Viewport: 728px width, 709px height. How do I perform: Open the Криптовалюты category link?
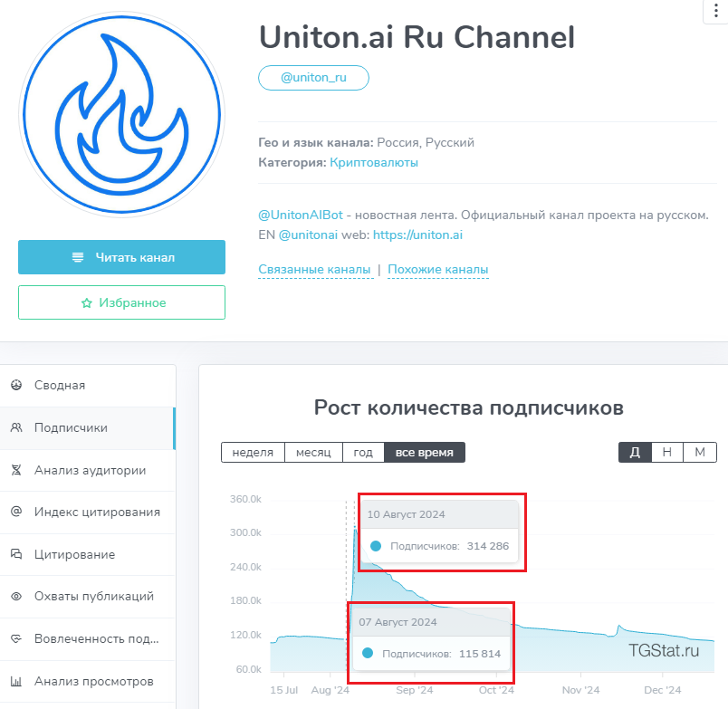point(374,162)
